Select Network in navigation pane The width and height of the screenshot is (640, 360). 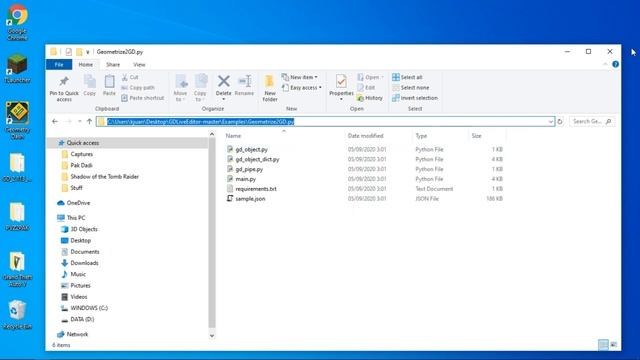[77, 334]
